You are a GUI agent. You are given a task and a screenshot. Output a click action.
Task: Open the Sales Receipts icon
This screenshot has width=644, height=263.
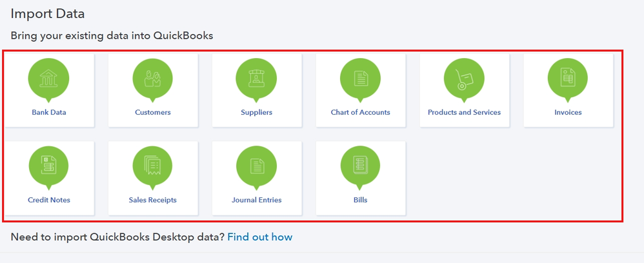pyautogui.click(x=153, y=166)
